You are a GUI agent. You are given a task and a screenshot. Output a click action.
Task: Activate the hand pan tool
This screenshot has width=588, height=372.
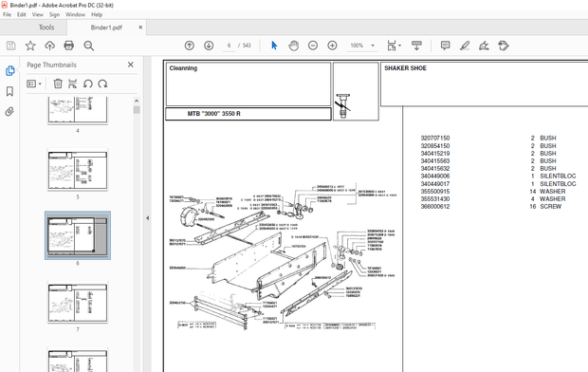tap(294, 46)
